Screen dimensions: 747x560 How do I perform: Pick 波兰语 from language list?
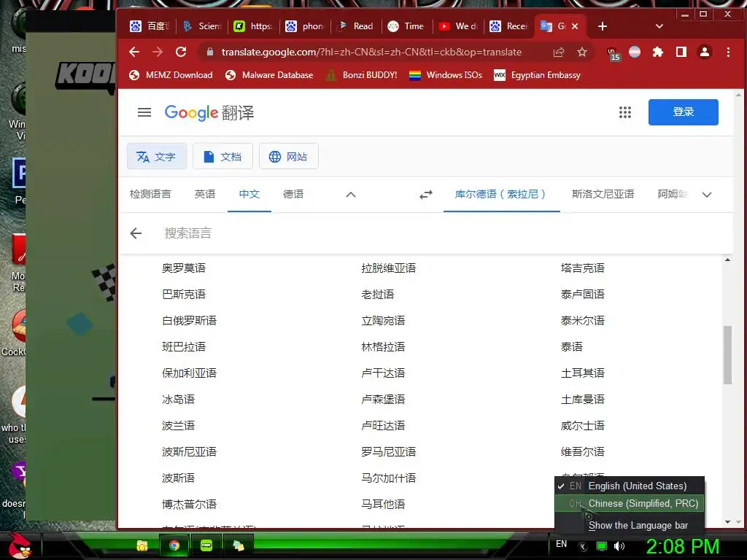[x=178, y=425]
